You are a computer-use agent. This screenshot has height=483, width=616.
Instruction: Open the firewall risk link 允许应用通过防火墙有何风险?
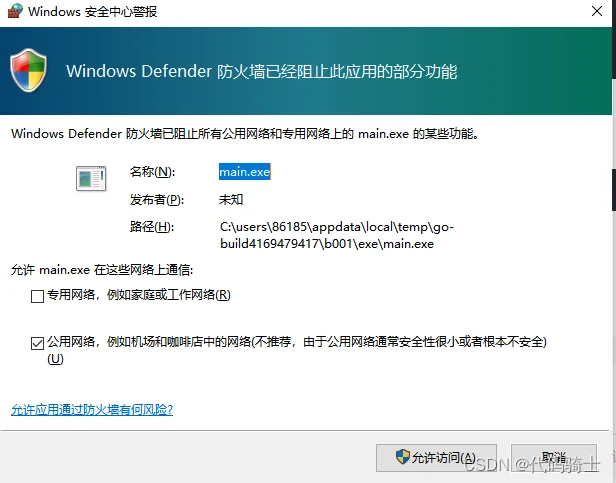coord(92,410)
